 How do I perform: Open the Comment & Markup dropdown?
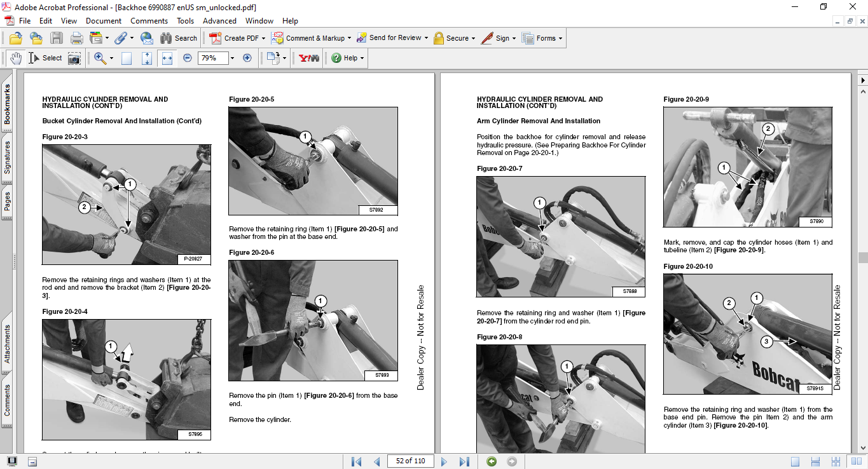(312, 38)
